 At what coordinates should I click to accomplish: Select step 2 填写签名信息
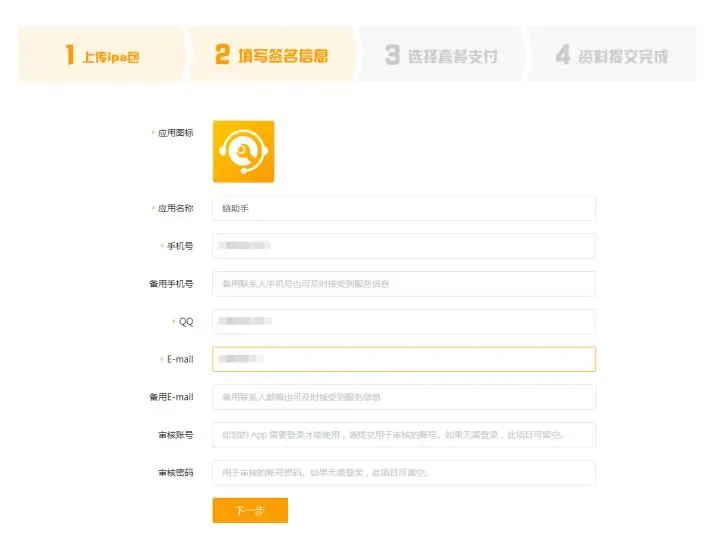pyautogui.click(x=271, y=55)
